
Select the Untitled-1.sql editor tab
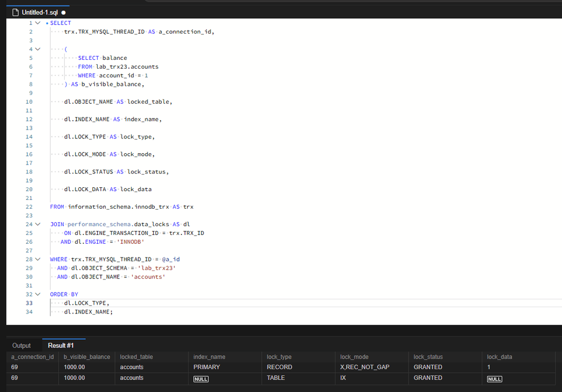click(x=38, y=13)
